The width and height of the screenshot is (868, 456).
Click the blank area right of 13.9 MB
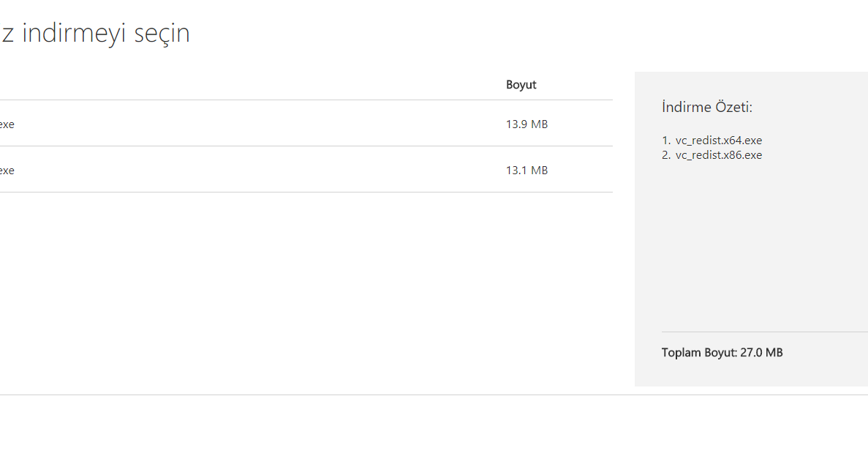click(581, 124)
